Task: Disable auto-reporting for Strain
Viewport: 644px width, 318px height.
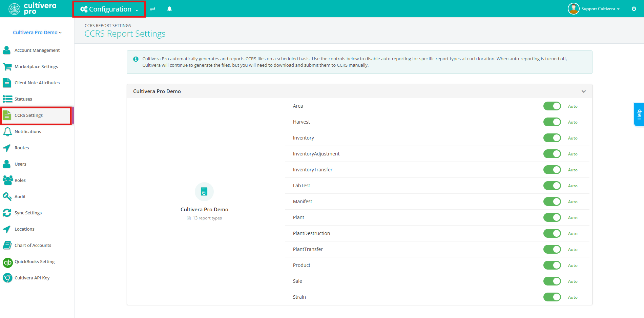Action: click(x=552, y=297)
